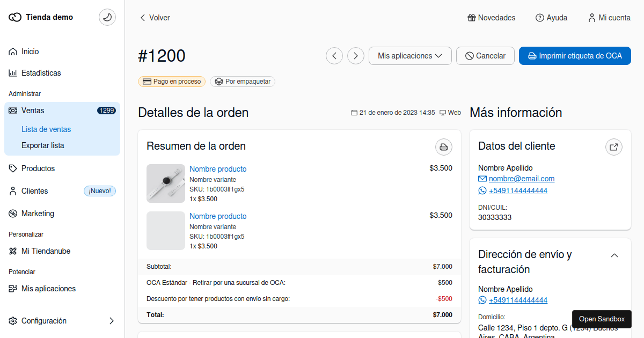Collapse Dirección de envío y facturación section
Screen dimensions: 644x338
pos(614,255)
